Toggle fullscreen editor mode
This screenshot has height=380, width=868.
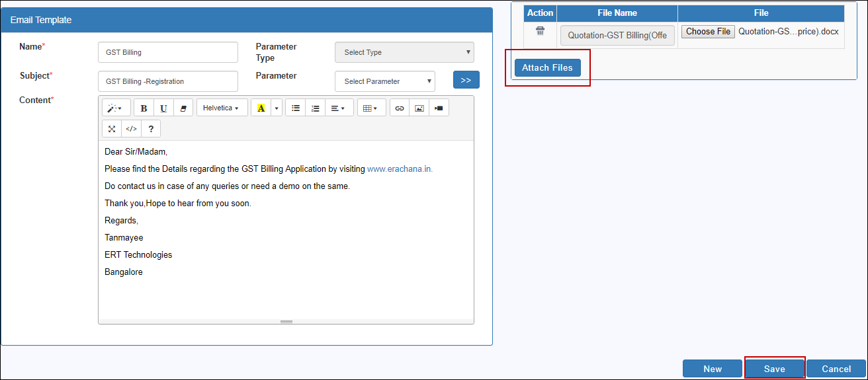[x=112, y=129]
